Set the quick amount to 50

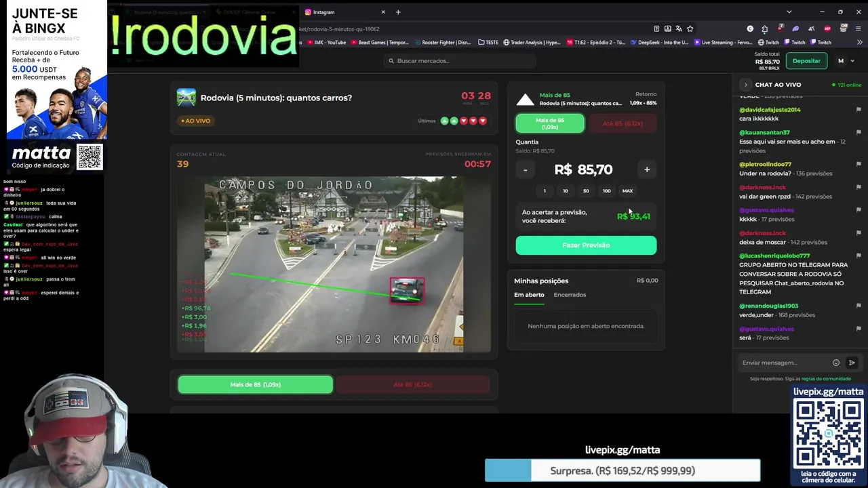click(586, 190)
